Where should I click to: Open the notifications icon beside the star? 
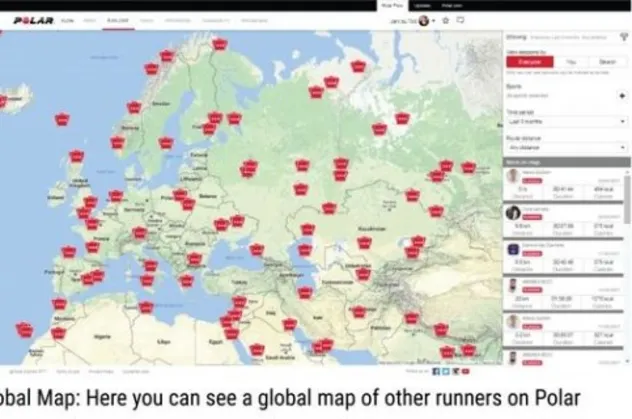pyautogui.click(x=460, y=20)
